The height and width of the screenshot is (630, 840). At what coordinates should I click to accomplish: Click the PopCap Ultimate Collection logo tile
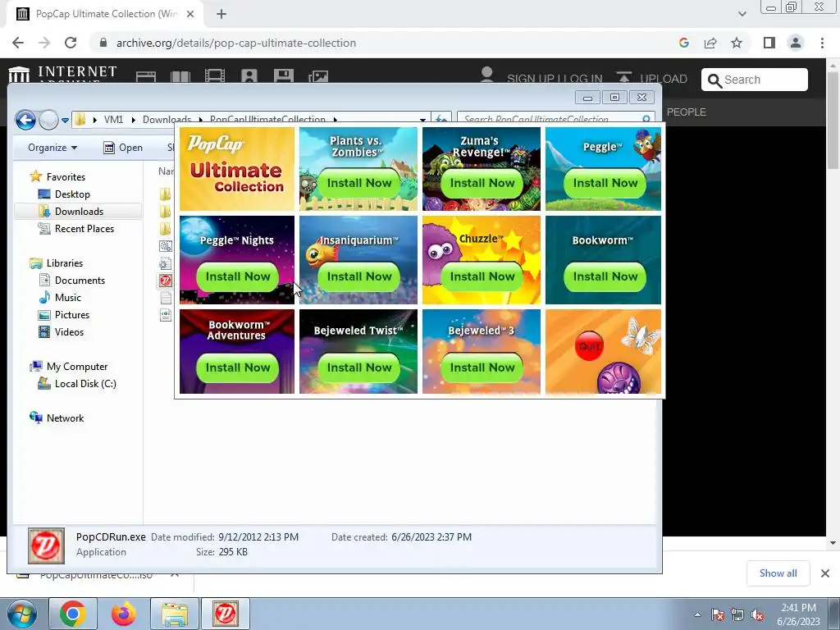point(237,169)
